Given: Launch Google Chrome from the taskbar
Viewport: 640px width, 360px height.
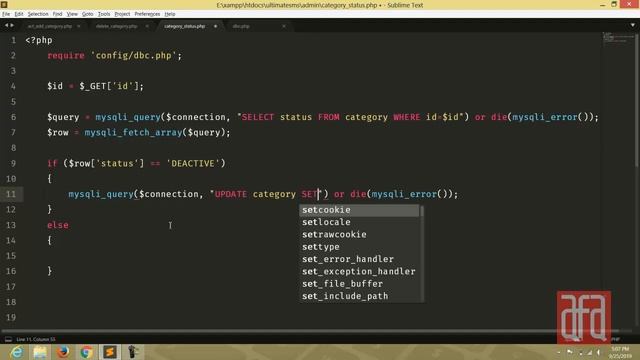Looking at the screenshot, I should [86, 352].
